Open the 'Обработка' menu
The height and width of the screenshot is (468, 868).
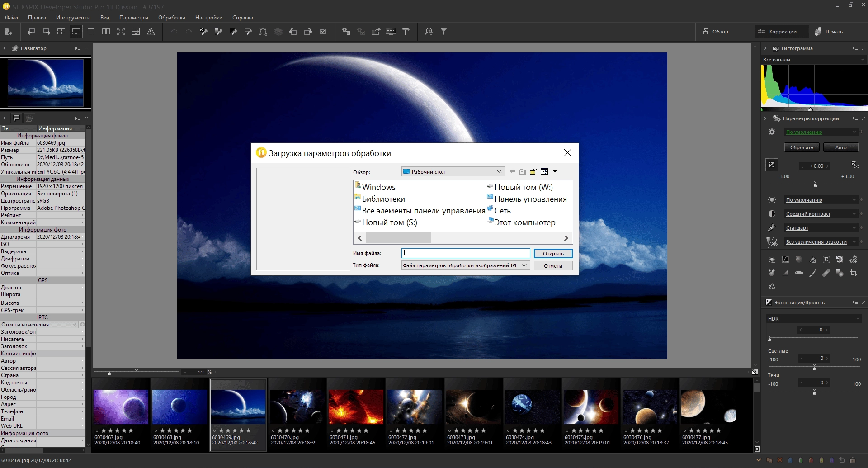(x=172, y=18)
